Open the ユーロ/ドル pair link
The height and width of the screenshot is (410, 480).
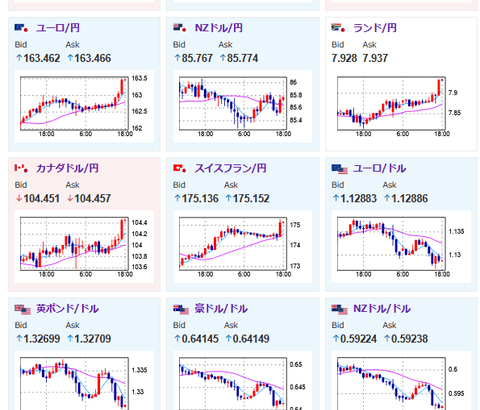point(379,168)
